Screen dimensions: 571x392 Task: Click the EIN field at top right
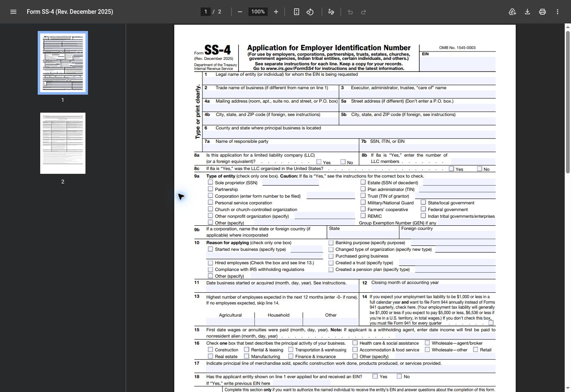[x=457, y=64]
